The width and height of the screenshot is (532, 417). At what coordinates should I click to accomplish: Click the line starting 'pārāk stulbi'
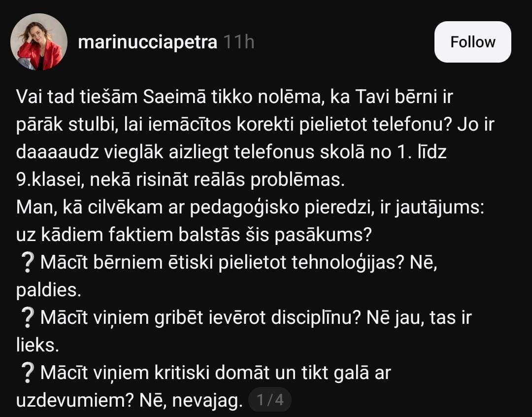tap(255, 125)
